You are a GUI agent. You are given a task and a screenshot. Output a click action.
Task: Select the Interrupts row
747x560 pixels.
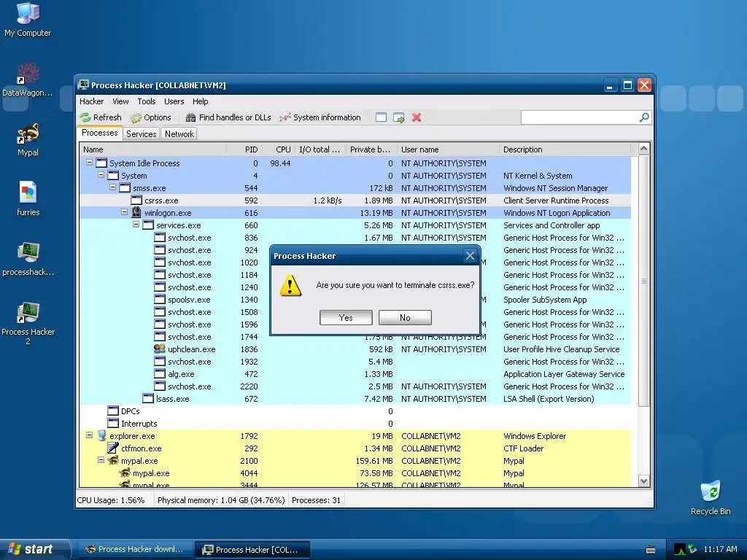point(355,424)
